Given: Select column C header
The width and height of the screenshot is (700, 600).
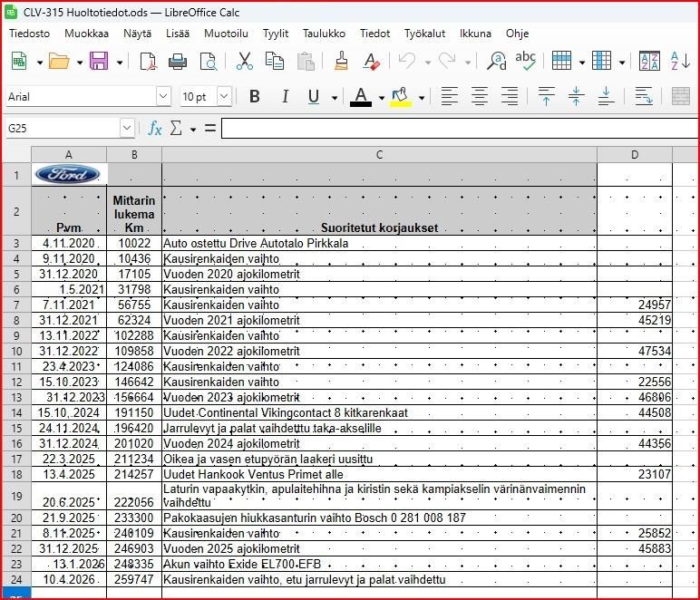Looking at the screenshot, I should pos(379,155).
